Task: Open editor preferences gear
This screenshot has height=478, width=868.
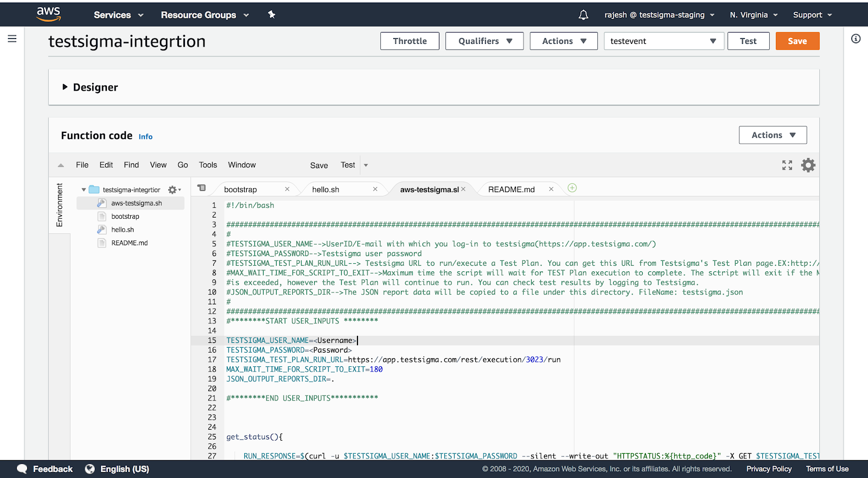Action: click(808, 165)
